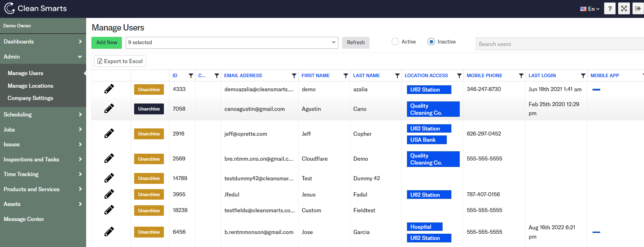Unarchive user Agustin Cano

pyautogui.click(x=149, y=109)
